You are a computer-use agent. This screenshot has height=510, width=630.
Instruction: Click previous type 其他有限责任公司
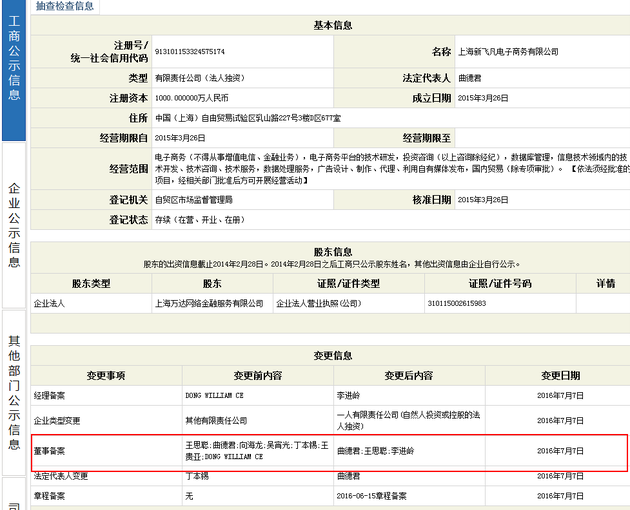pyautogui.click(x=216, y=421)
